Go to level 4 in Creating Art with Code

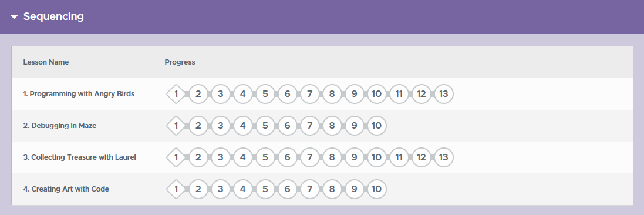pos(242,189)
